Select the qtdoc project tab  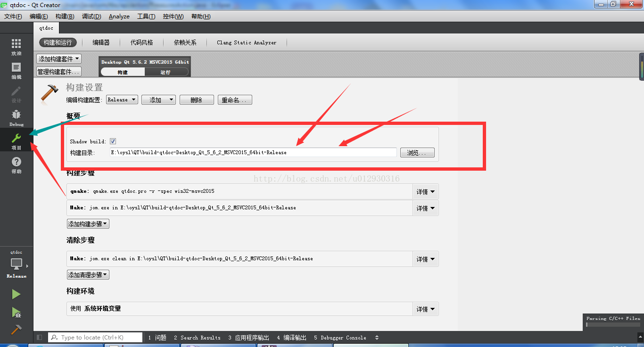click(x=46, y=28)
